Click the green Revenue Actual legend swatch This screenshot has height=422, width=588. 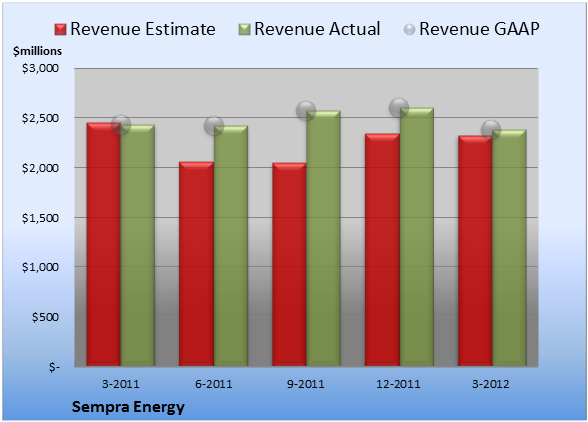point(244,30)
